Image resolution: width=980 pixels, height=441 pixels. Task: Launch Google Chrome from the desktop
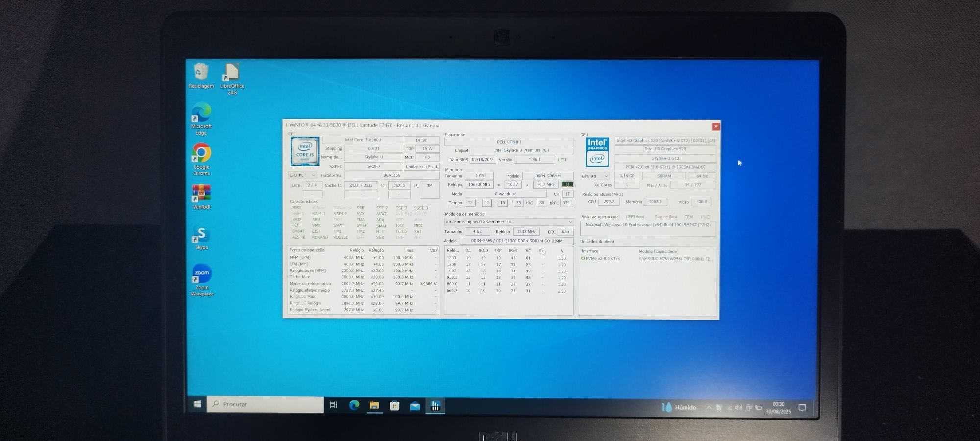201,159
